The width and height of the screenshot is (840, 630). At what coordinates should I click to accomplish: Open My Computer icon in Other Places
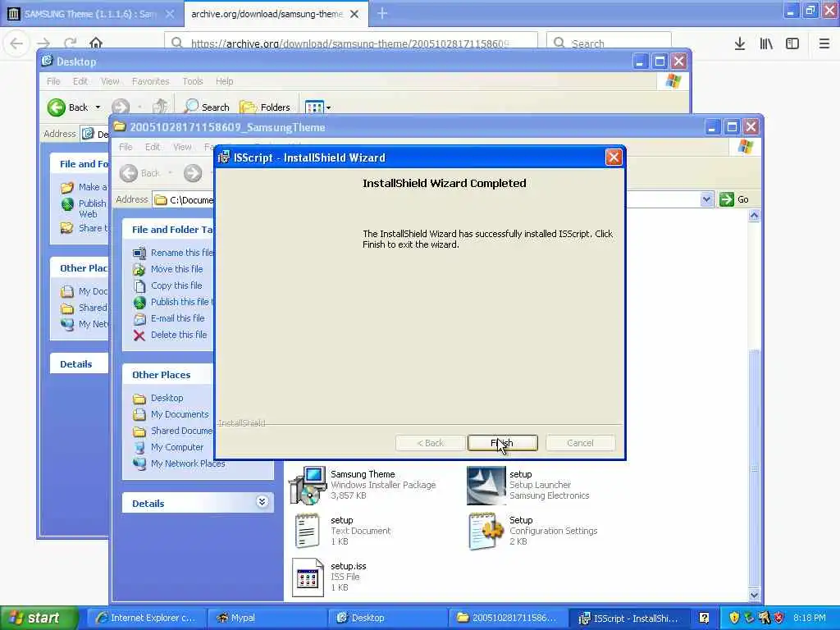click(x=139, y=447)
